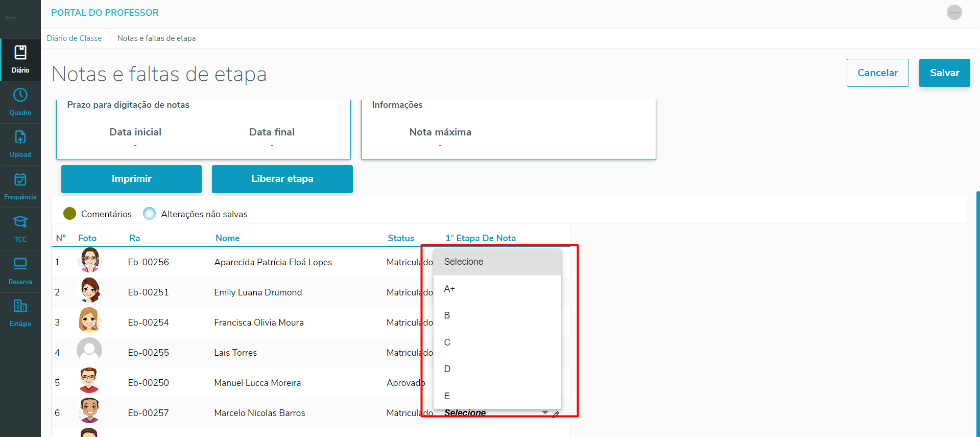Open the Estágio building icon

tap(20, 306)
